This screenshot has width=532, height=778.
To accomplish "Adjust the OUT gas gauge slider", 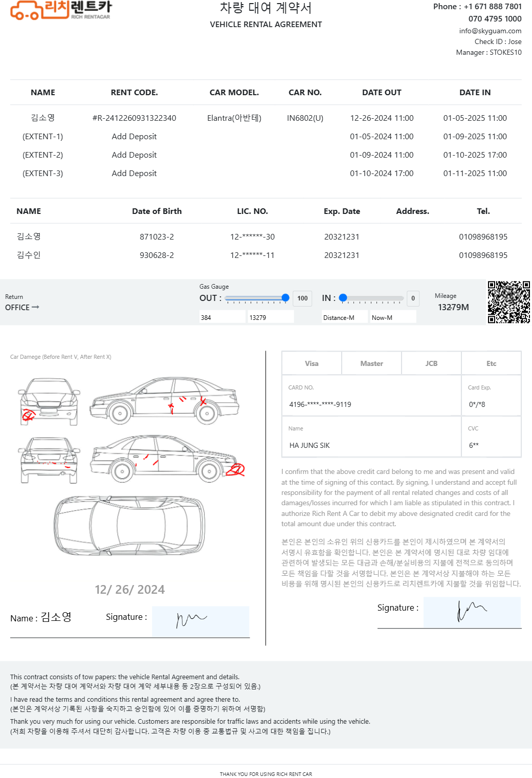I will (x=257, y=298).
